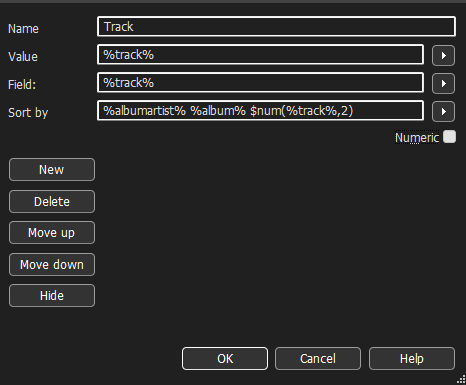
Task: Click the Move up button
Action: 52,233
